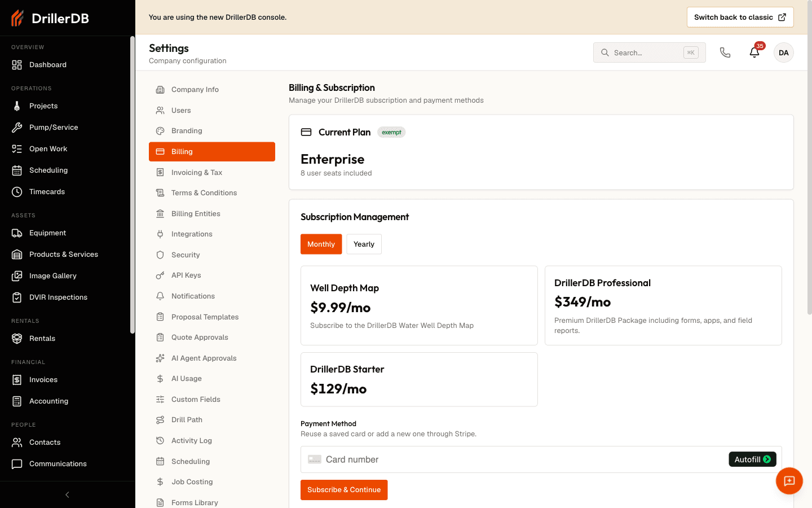The height and width of the screenshot is (508, 812).
Task: Select the DrillerDB Professional plan card
Action: click(x=663, y=305)
